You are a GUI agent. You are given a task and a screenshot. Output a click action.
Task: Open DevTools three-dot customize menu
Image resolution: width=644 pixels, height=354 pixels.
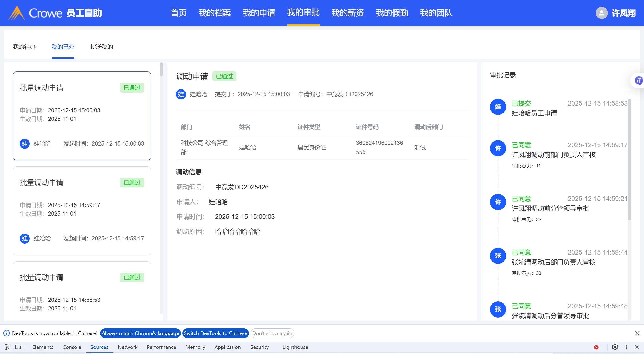(x=626, y=347)
